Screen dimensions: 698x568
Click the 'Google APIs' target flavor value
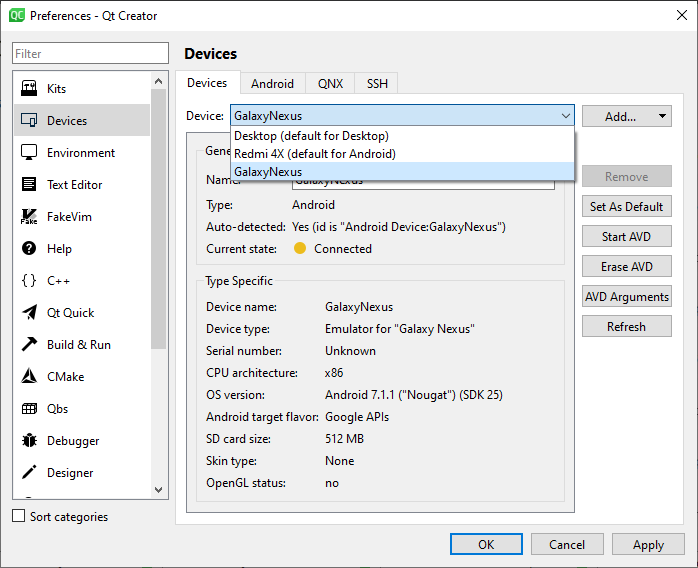pos(357,417)
